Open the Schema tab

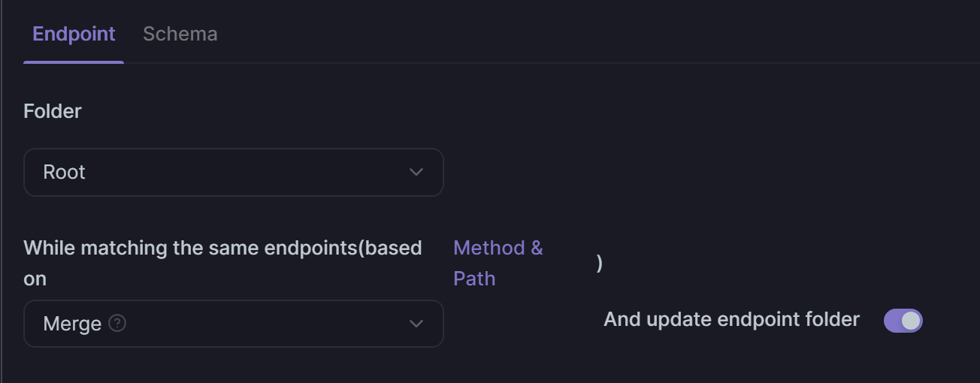[180, 34]
